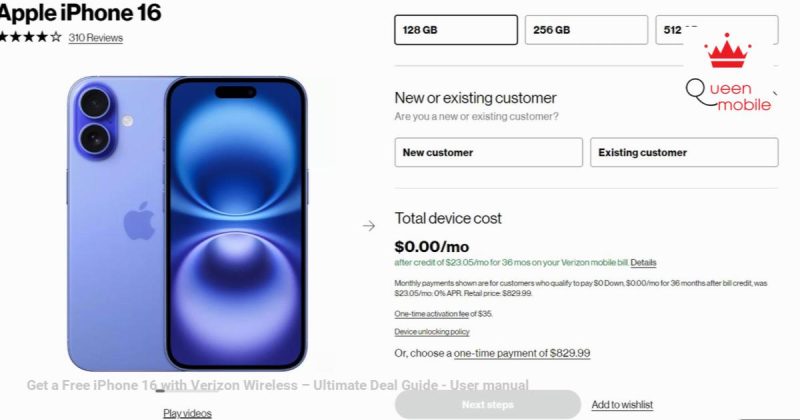Viewport: 800px width, 420px height.
Task: Click the iPhone 16 product image
Action: [187, 224]
